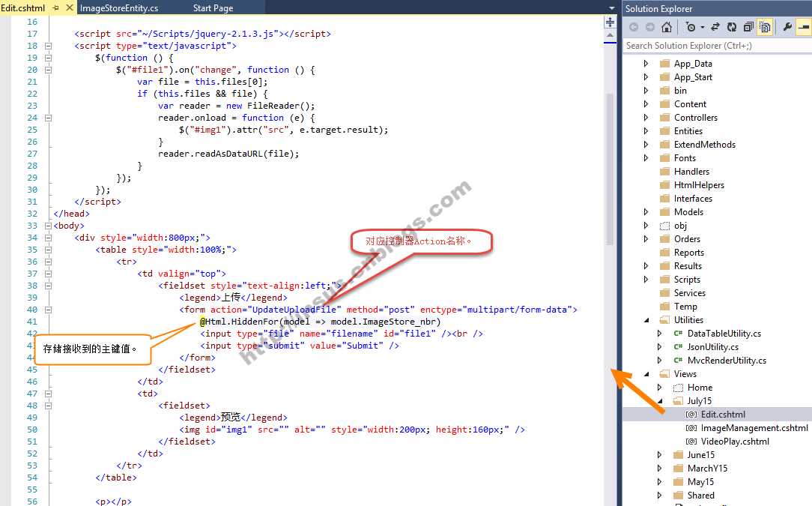
Task: Switch to the Start Page tab
Action: [213, 8]
